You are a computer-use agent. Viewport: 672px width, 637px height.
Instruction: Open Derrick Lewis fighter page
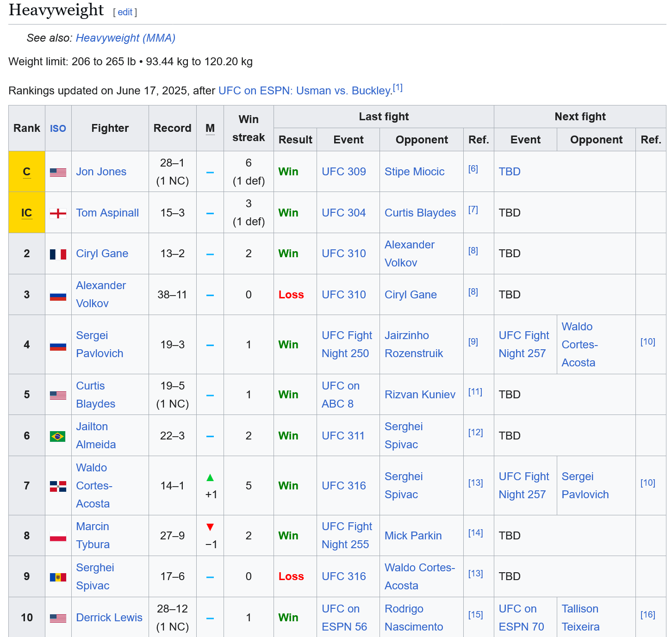109,618
